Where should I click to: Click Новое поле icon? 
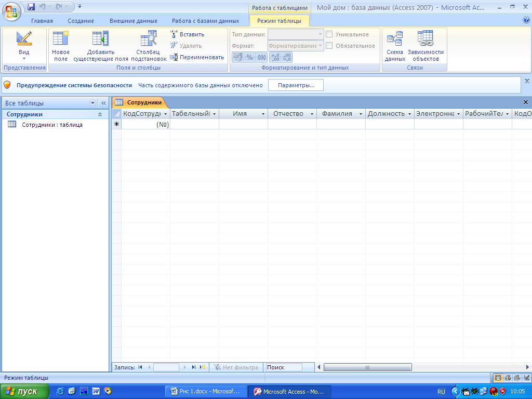click(61, 46)
